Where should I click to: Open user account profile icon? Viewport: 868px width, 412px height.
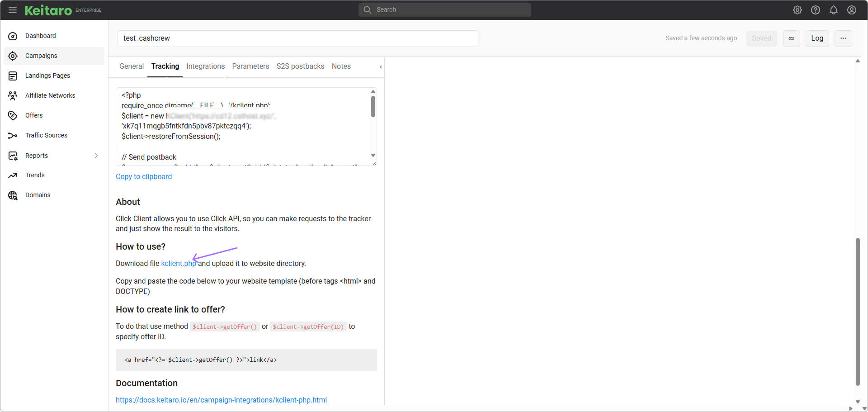click(852, 10)
